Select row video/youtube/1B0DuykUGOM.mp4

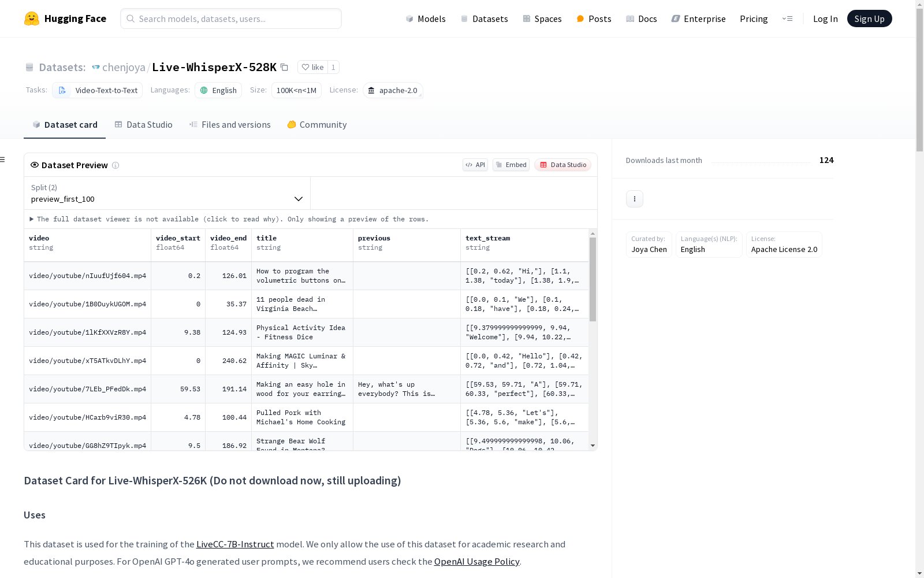(306, 304)
